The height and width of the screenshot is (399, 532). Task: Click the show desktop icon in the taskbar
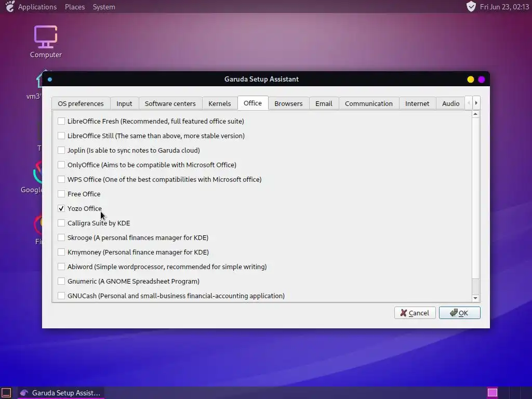6,393
